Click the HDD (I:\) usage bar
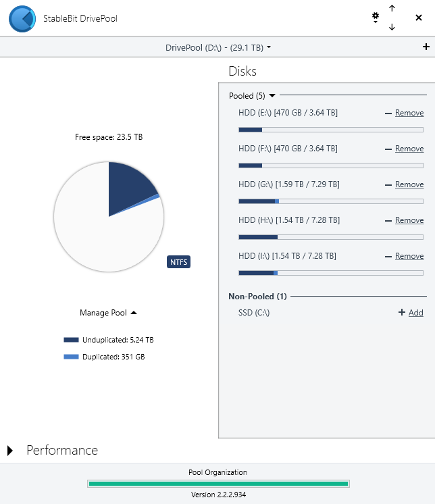Screen dimensions: 435x504 (331, 273)
